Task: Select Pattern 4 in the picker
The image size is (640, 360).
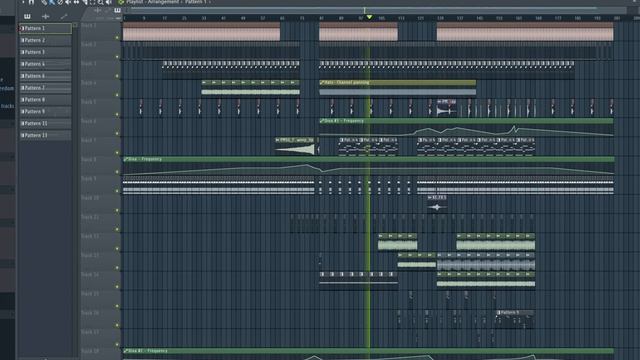Action: [x=45, y=64]
